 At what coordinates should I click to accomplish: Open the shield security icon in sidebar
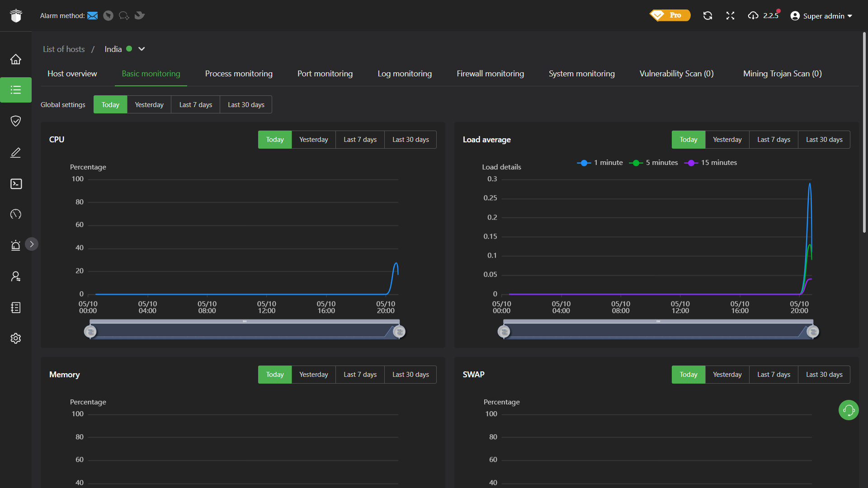[16, 121]
